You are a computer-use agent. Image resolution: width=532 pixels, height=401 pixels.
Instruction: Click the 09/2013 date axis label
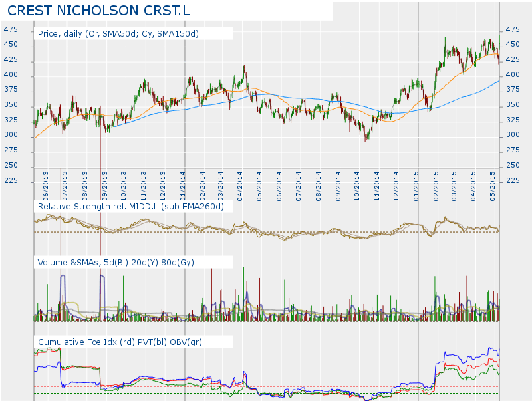pos(104,186)
